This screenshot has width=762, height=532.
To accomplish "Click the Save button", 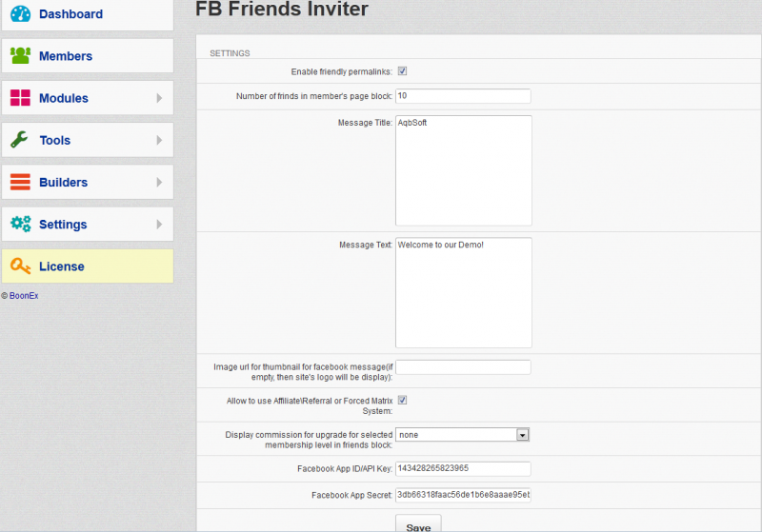I will pos(418,524).
